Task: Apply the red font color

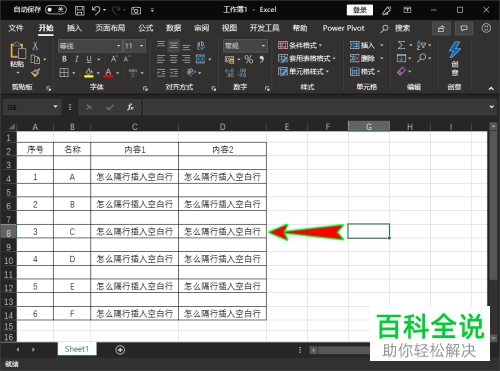Action: coord(108,72)
